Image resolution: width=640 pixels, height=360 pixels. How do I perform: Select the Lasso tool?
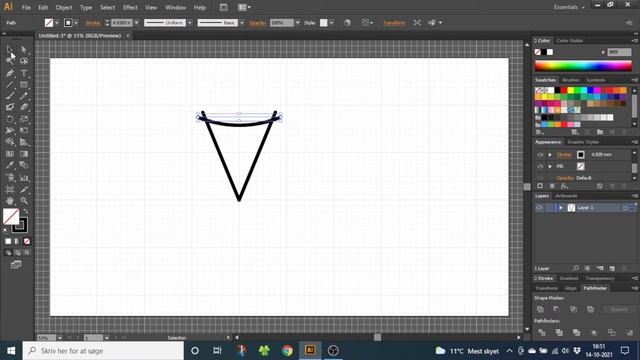point(24,61)
